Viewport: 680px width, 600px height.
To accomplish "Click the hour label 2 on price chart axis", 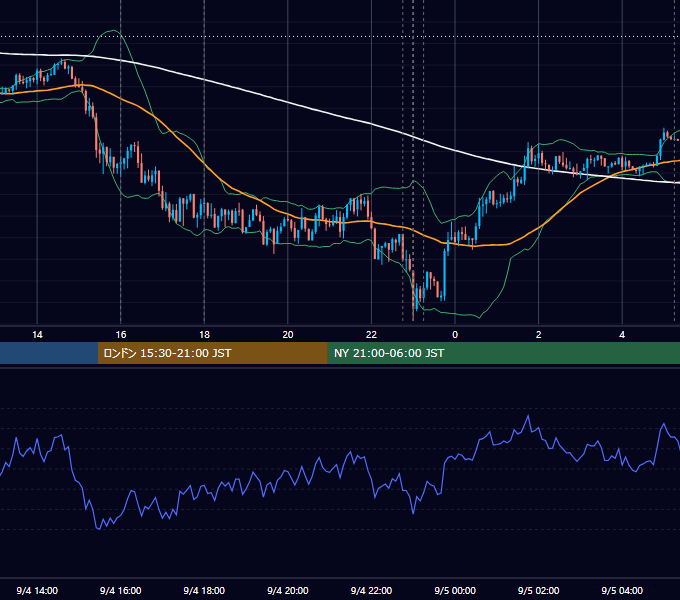I will pyautogui.click(x=539, y=335).
